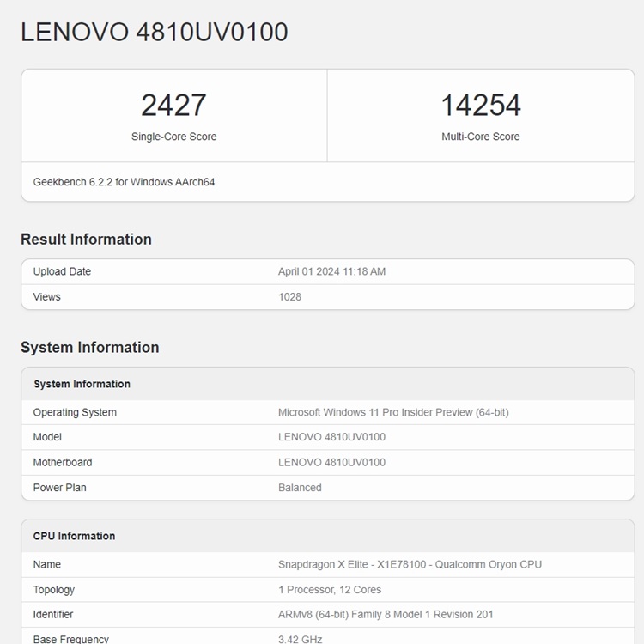
Task: Select the April 01 2024 11:18 AM value
Action: [x=331, y=271]
